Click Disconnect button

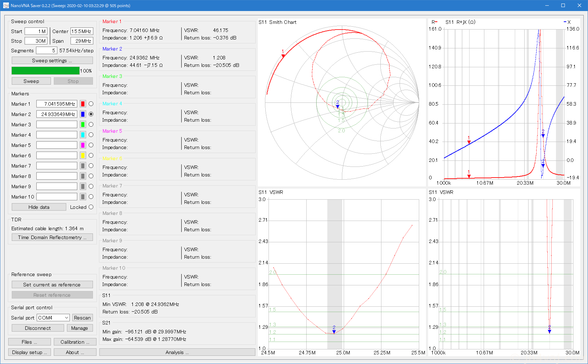pyautogui.click(x=38, y=328)
